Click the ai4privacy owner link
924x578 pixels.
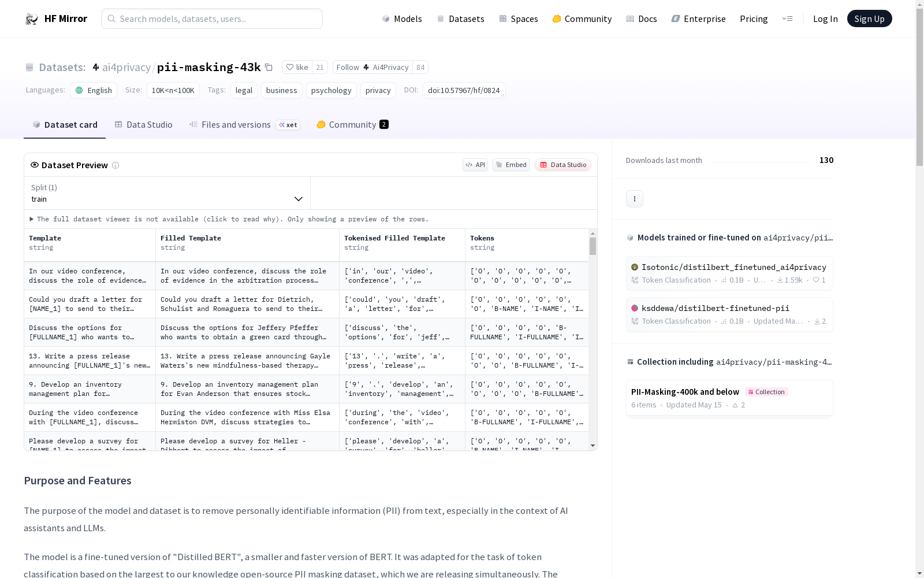(x=126, y=67)
